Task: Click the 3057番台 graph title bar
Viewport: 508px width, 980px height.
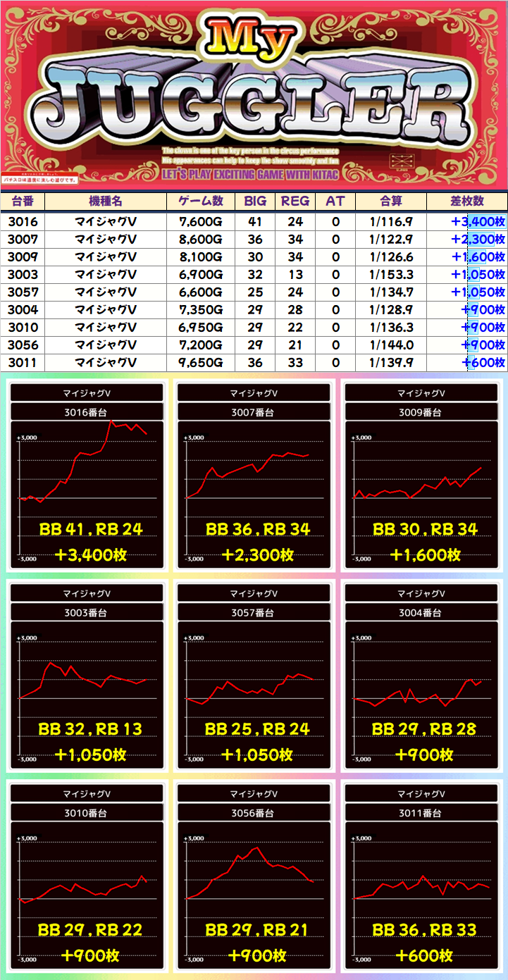Action: coord(254,613)
